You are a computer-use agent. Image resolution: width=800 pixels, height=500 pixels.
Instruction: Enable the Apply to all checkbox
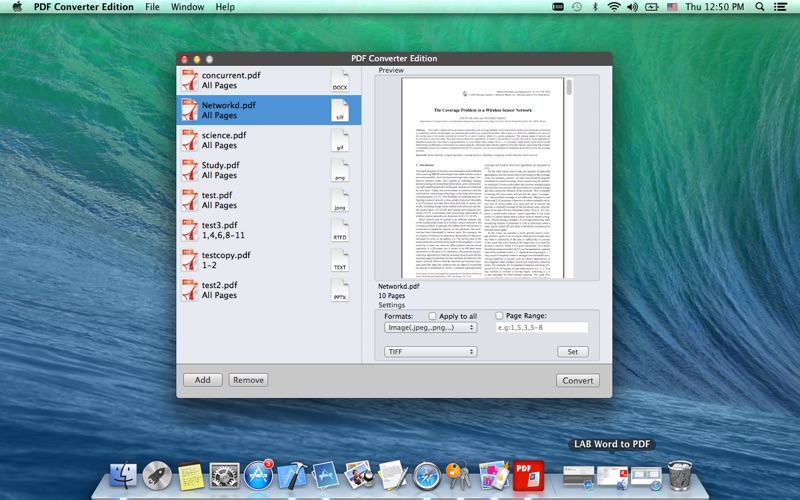(433, 316)
